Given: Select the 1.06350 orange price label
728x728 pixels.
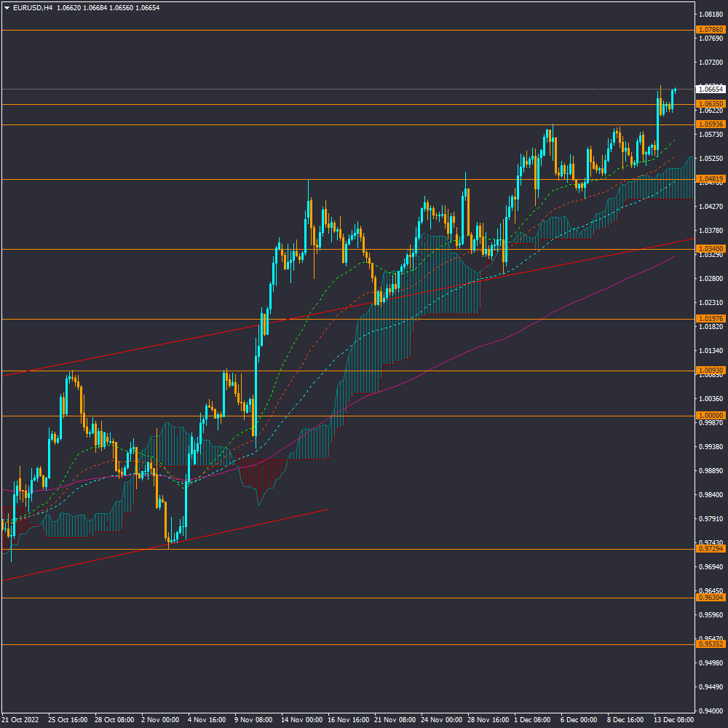Looking at the screenshot, I should 711,104.
